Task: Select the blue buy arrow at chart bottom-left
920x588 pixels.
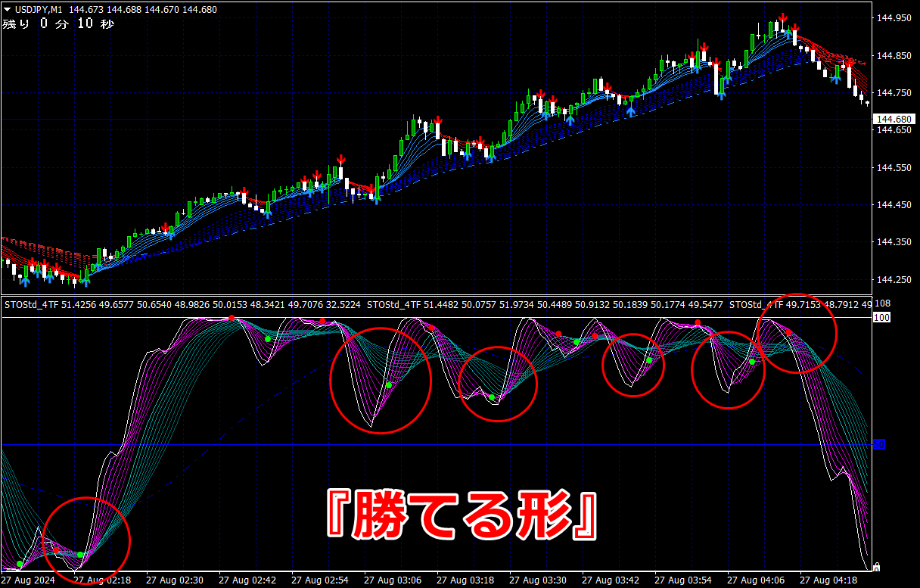Action: pos(26,282)
